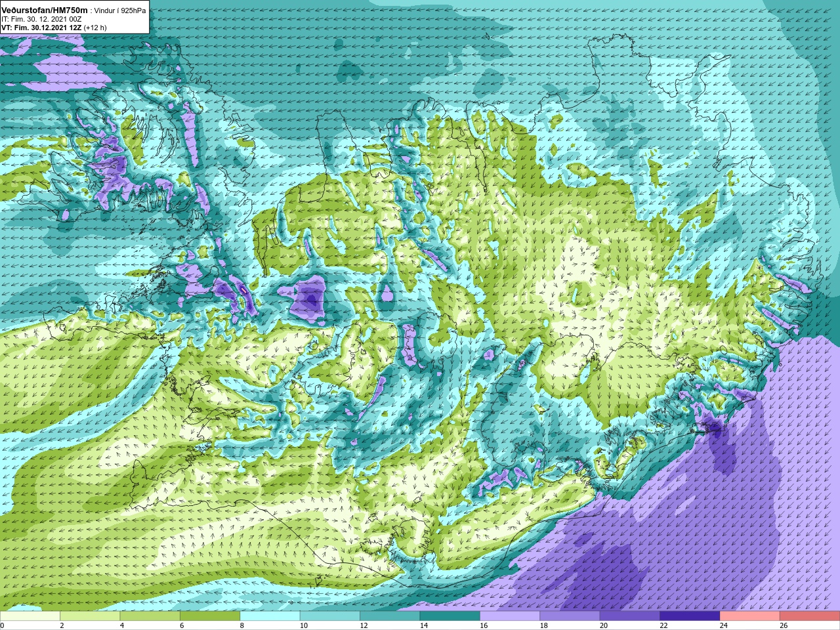The height and width of the screenshot is (630, 840).
Task: Click the salmon red legend swatch above 26
Action: 809,616
